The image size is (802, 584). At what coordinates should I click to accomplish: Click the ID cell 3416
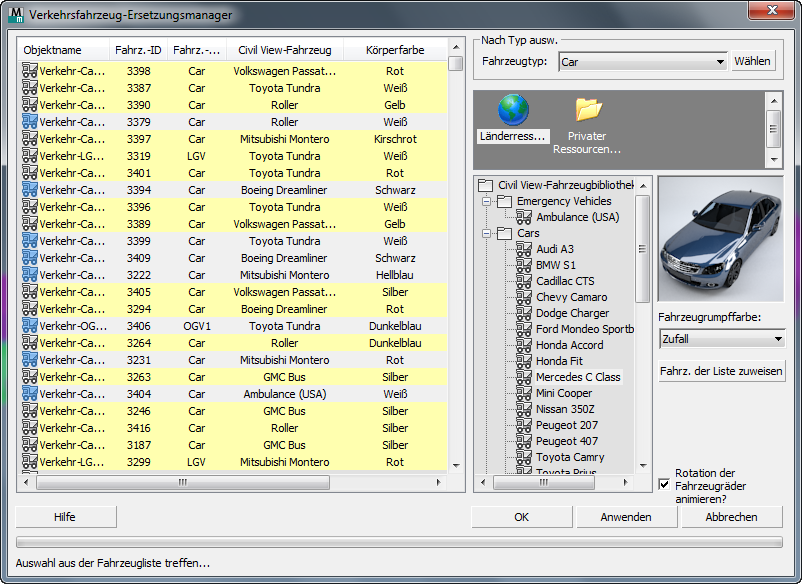[139, 428]
